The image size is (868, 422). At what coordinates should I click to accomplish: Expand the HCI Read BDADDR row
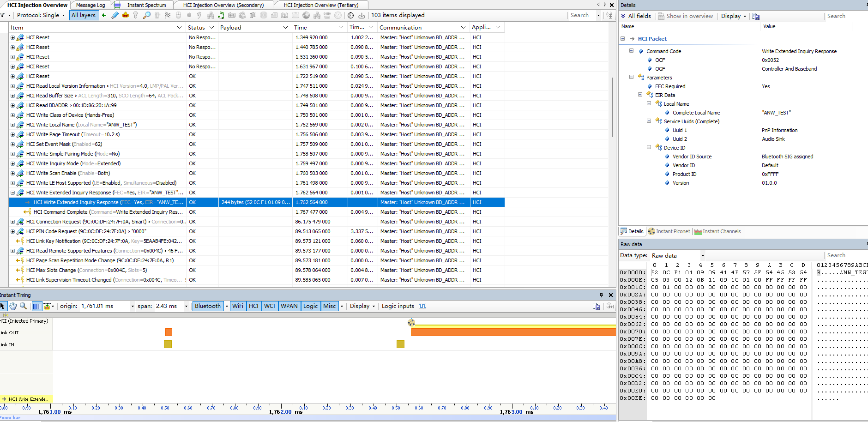pyautogui.click(x=12, y=106)
